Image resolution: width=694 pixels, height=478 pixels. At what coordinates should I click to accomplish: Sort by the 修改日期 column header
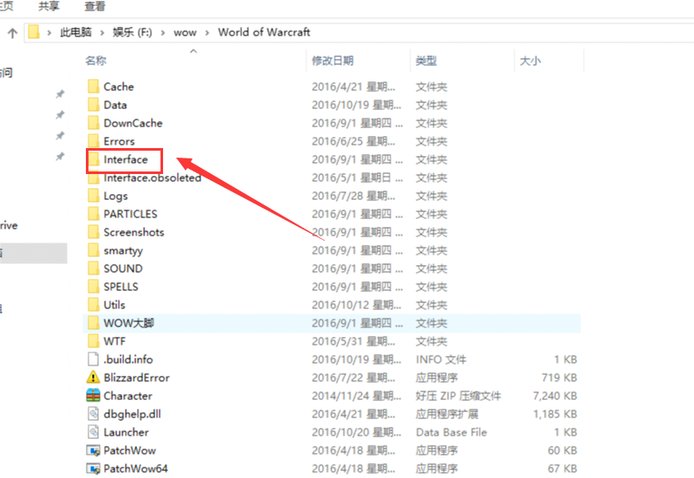(333, 61)
